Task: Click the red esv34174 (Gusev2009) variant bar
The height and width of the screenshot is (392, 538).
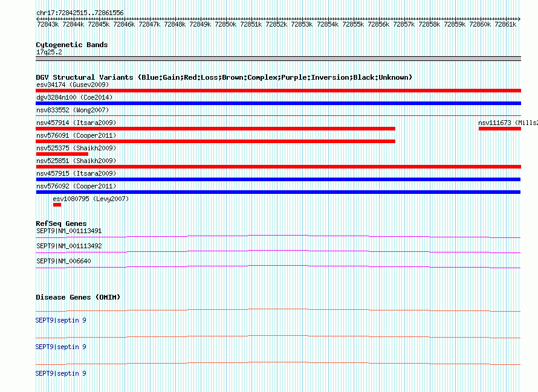Action: 278,91
